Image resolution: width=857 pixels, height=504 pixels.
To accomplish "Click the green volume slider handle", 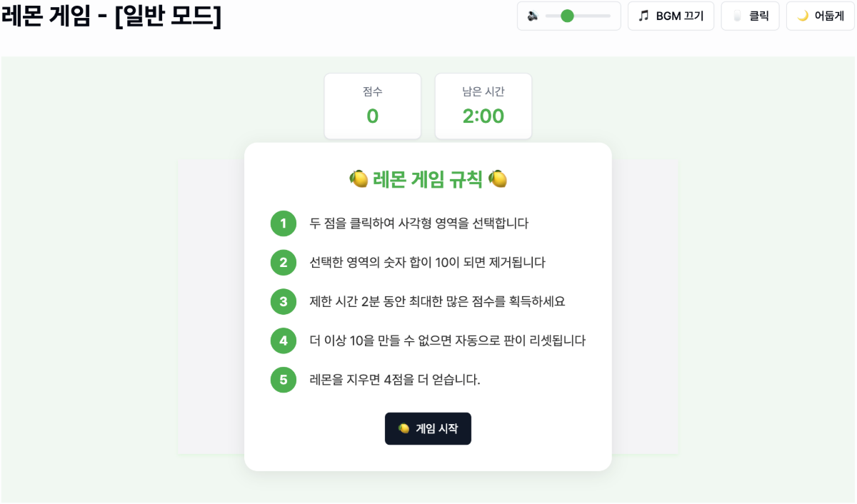I will click(x=567, y=16).
